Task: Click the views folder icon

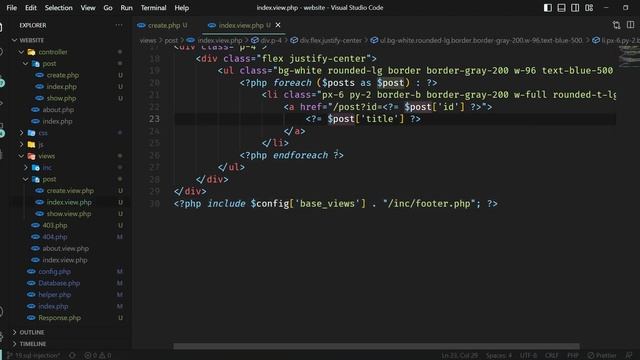Action: click(31, 156)
